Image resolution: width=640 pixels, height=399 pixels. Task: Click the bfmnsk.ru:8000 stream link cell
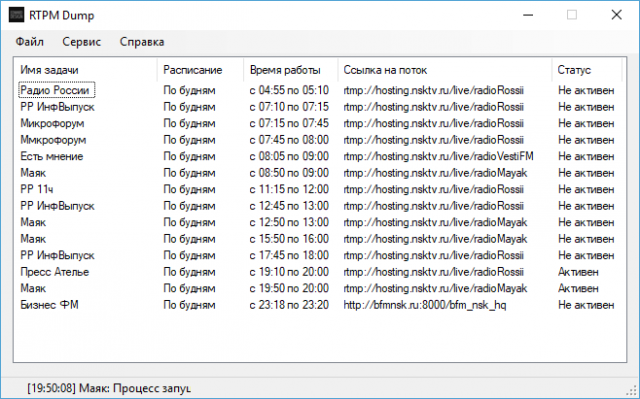click(x=425, y=305)
